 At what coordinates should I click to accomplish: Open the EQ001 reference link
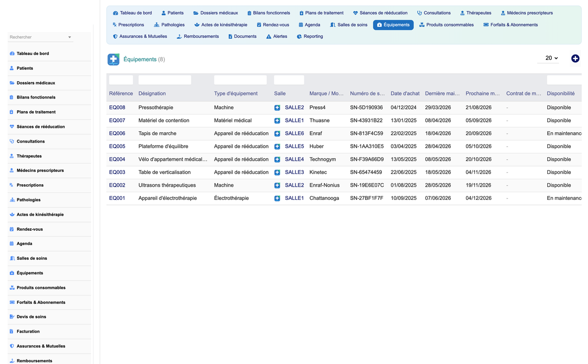click(117, 198)
